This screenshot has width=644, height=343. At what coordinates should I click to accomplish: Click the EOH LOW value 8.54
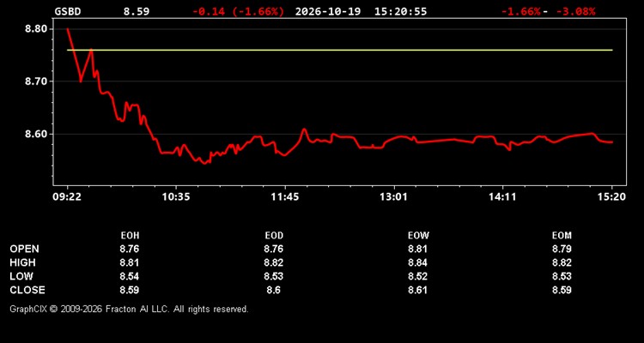[130, 276]
